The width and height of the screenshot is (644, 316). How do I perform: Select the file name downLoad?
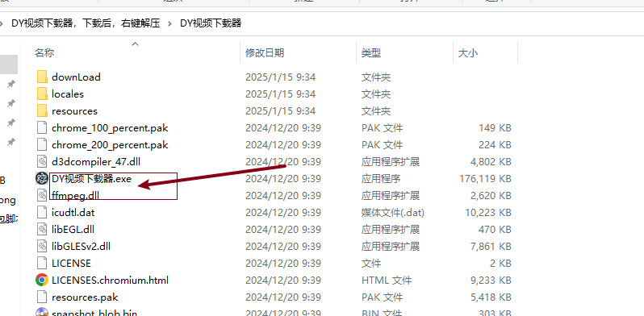76,77
